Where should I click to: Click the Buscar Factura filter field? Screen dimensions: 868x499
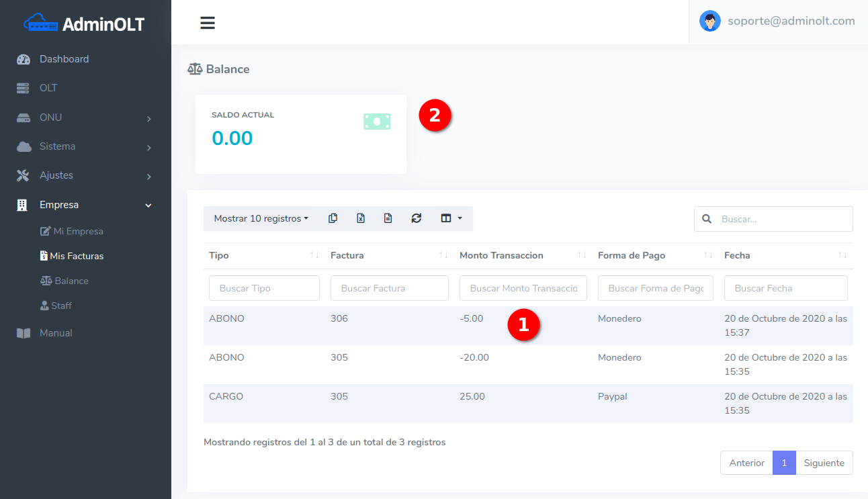coord(389,288)
